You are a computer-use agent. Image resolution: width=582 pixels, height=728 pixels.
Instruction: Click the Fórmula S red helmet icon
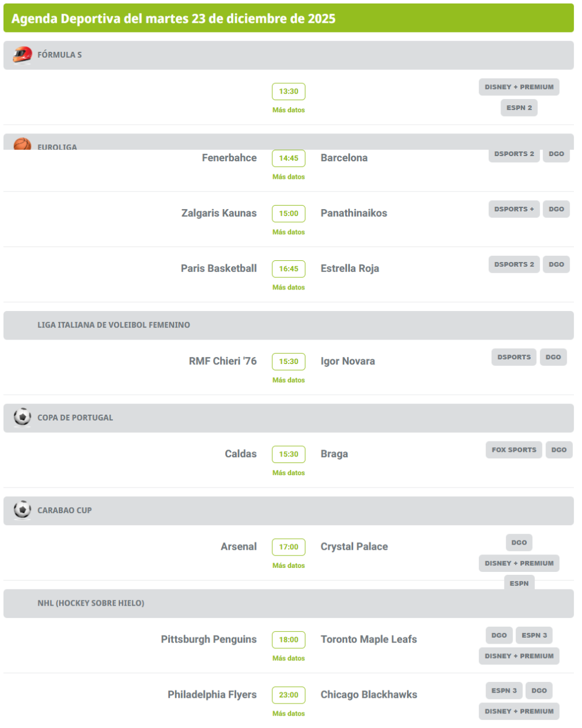point(22,55)
